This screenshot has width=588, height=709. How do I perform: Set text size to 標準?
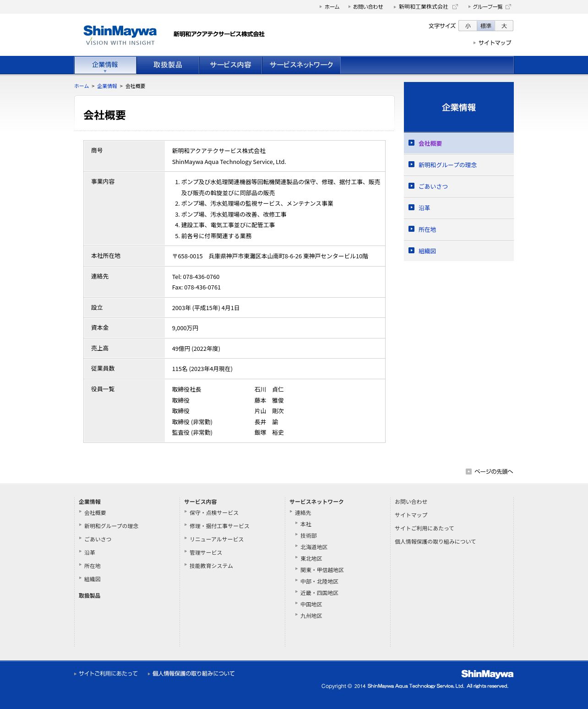coord(486,26)
